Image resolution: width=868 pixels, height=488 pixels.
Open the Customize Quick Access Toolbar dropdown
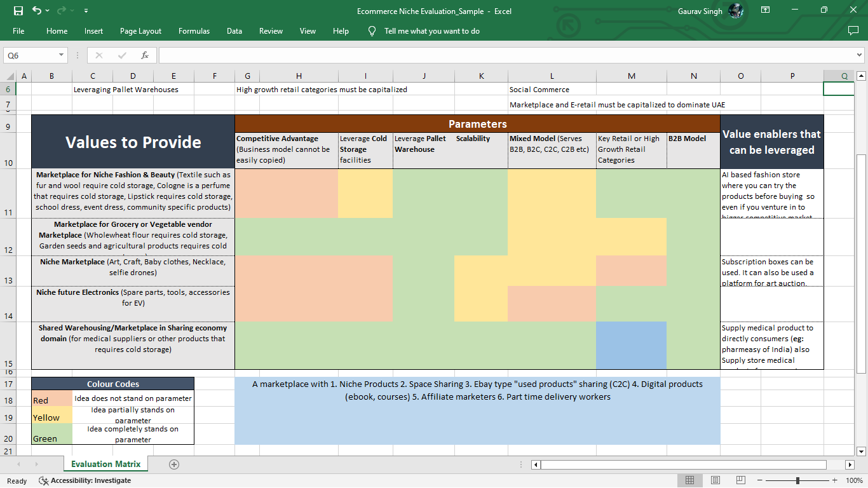[x=86, y=11]
